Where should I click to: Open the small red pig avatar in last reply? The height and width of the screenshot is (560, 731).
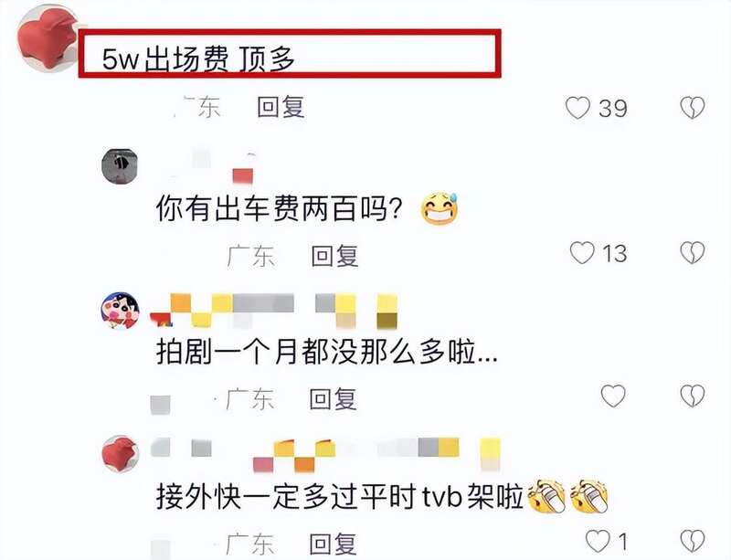coord(121,454)
